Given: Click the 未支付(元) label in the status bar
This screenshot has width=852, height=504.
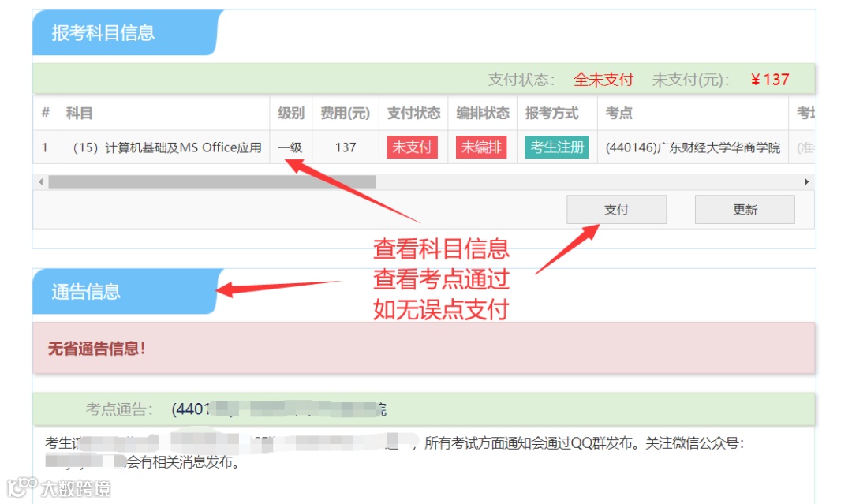Looking at the screenshot, I should (690, 80).
